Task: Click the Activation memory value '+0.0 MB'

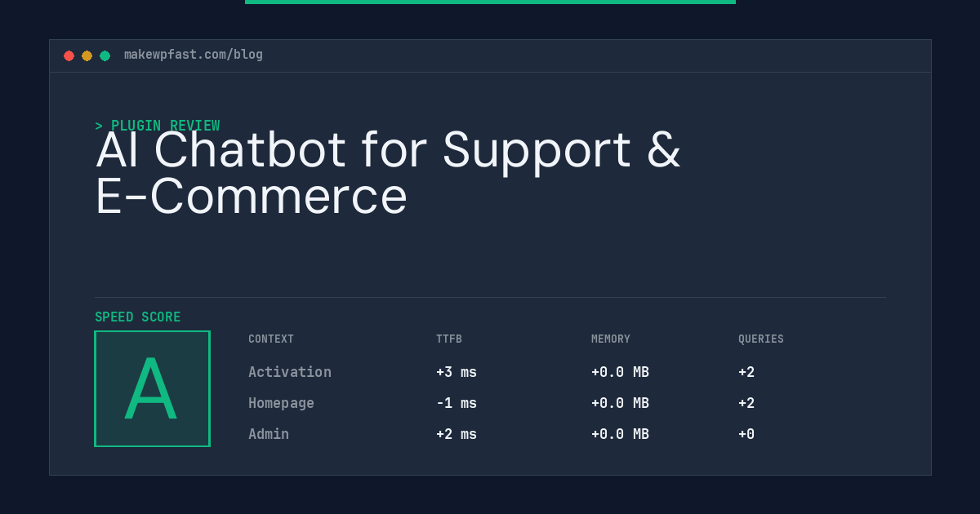Action: point(620,372)
